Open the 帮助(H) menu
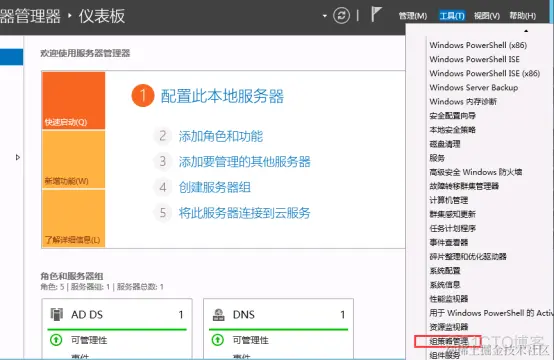 click(x=523, y=16)
